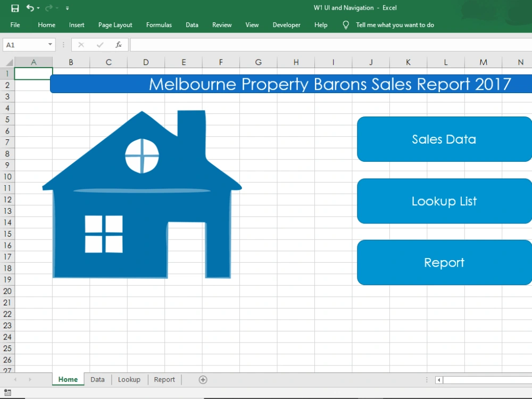Open the File menu
532x399 pixels.
pos(15,25)
